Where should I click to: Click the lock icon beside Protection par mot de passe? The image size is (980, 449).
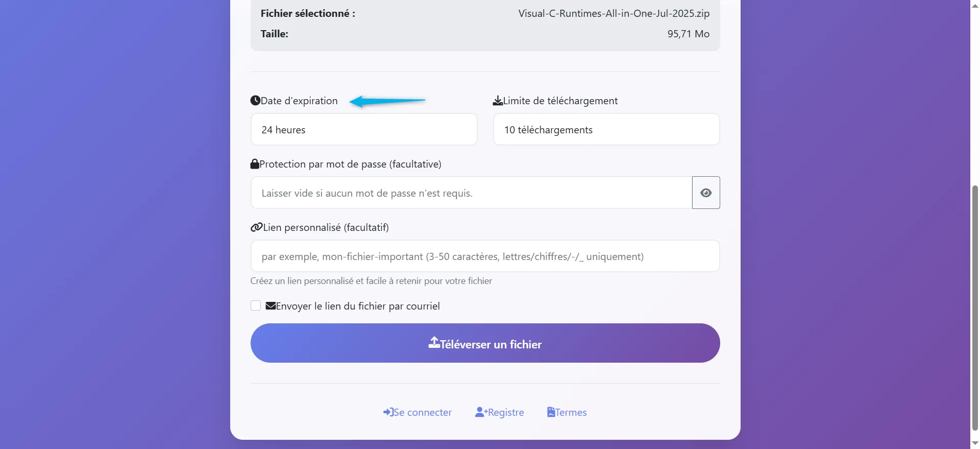point(255,164)
